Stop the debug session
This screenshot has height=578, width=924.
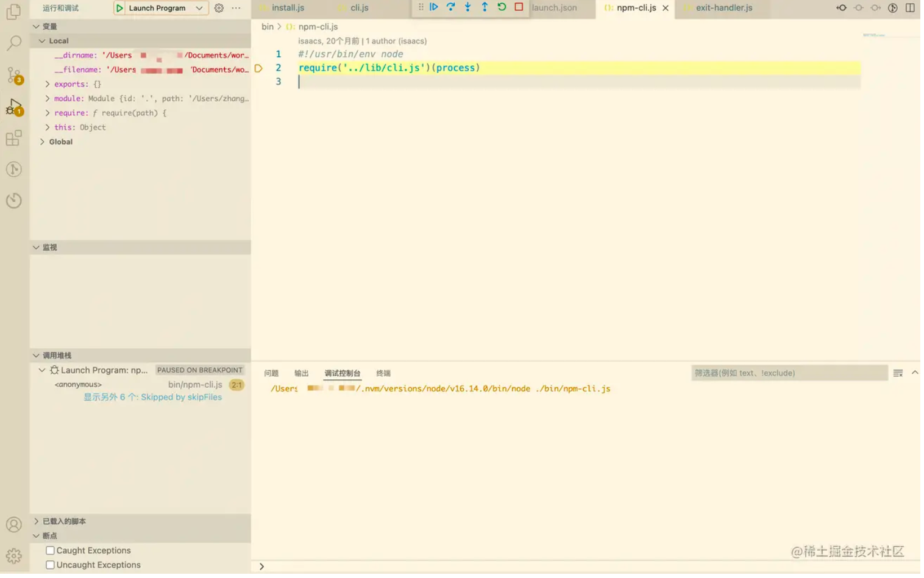point(519,7)
